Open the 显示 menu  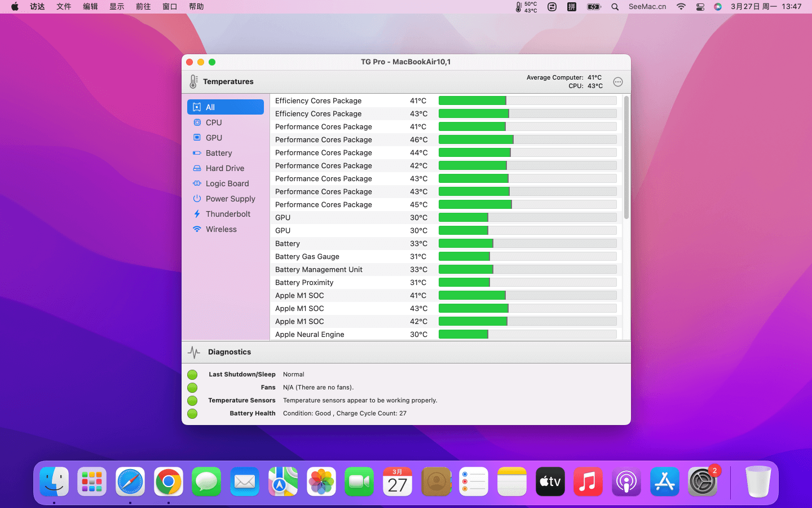coord(117,7)
